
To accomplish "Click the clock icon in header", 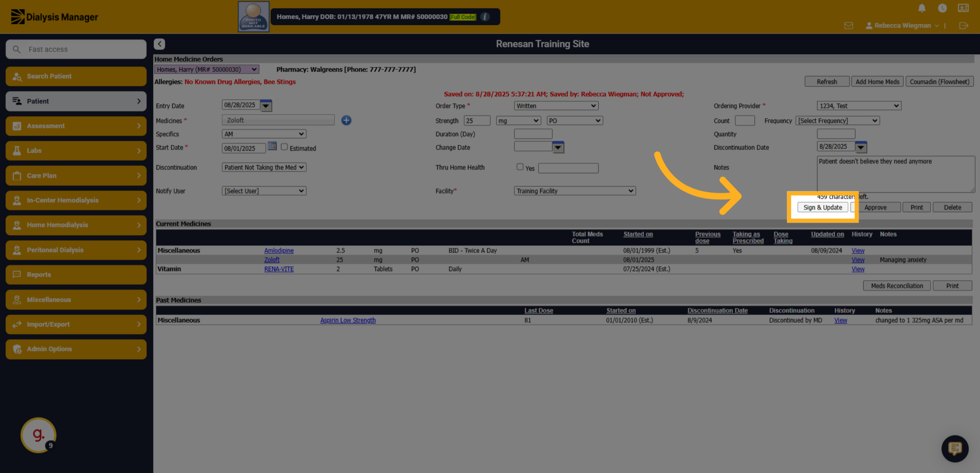I will pyautogui.click(x=942, y=8).
